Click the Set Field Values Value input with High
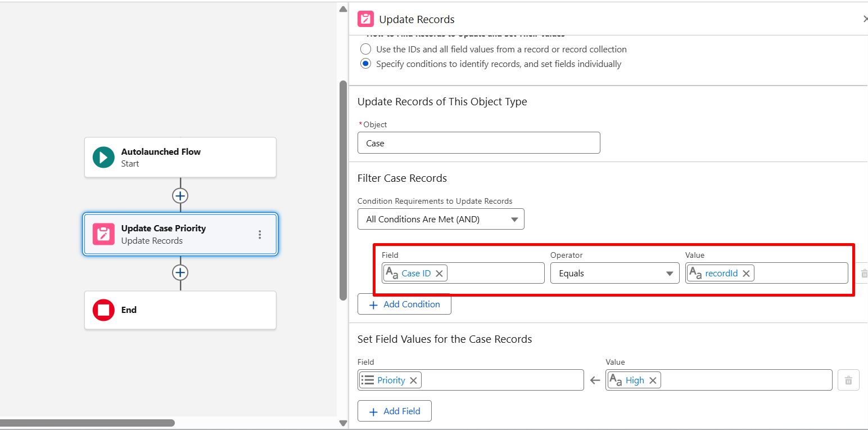This screenshot has height=430, width=868. pyautogui.click(x=719, y=380)
